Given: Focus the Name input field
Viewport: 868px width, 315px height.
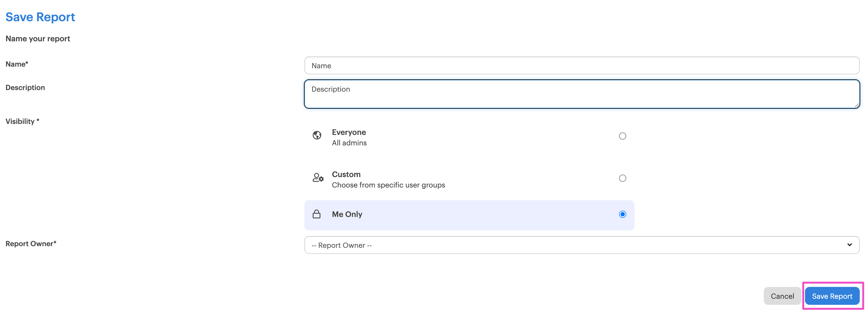Looking at the screenshot, I should 582,66.
